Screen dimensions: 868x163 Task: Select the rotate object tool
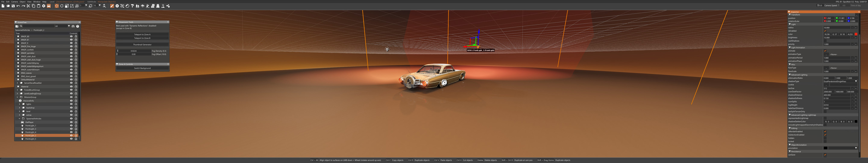click(x=62, y=6)
